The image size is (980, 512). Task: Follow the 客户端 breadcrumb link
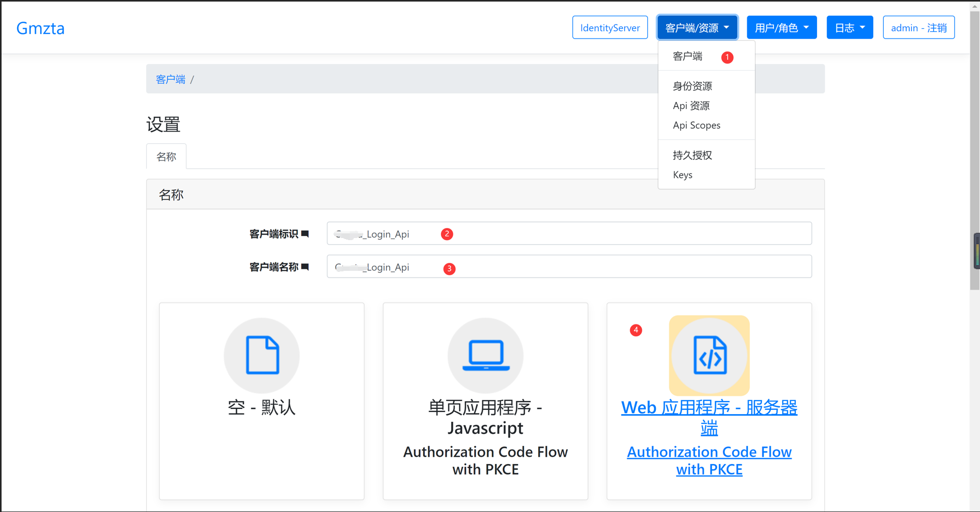point(170,79)
